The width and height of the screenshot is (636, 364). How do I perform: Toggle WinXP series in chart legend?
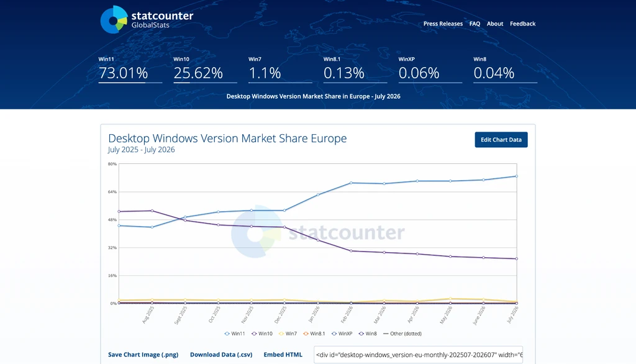pyautogui.click(x=342, y=334)
